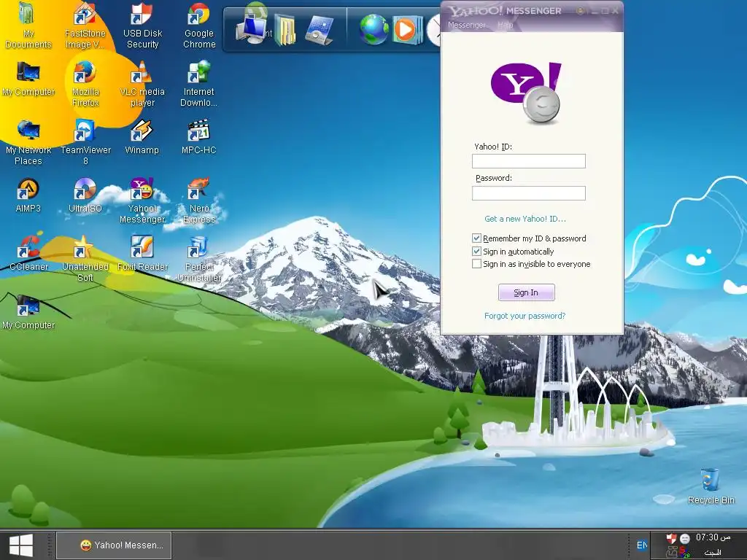Viewport: 747px width, 560px height.
Task: Open My Computer shortcut below CCleaner
Action: pos(28,312)
